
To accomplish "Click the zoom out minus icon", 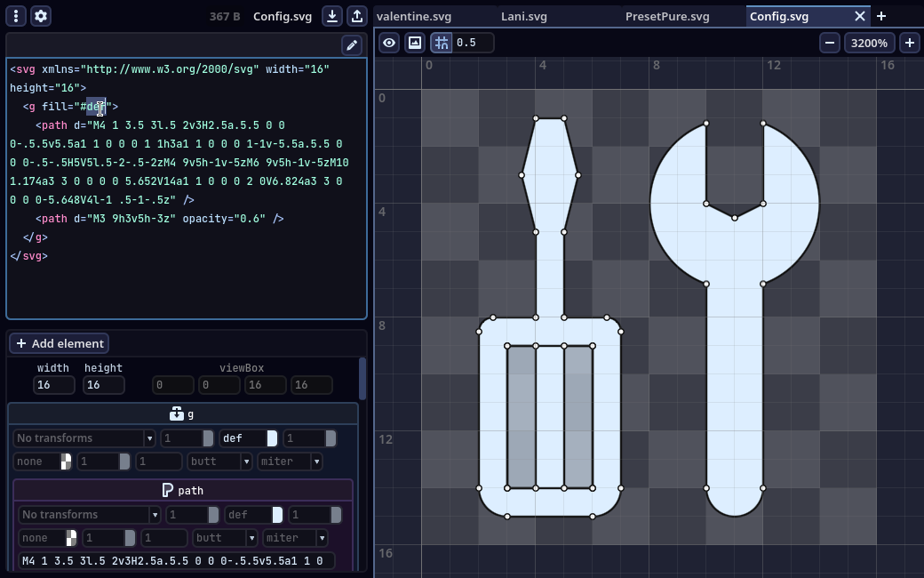I will click(830, 43).
